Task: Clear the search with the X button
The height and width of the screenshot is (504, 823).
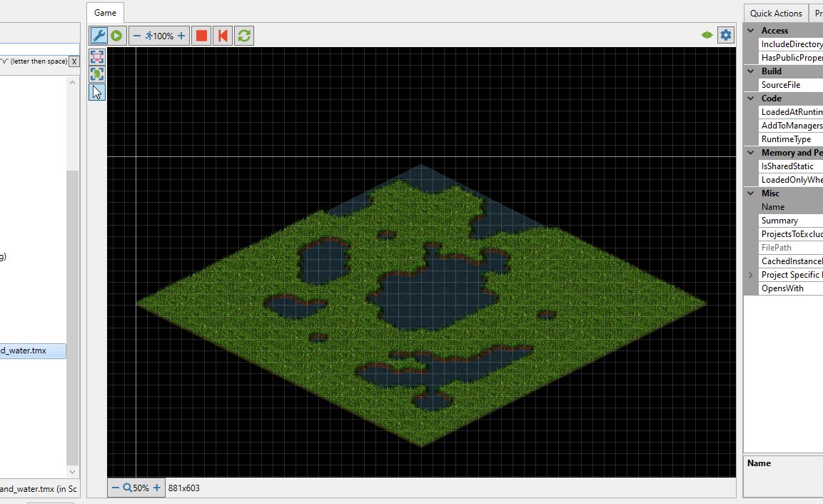Action: click(x=74, y=61)
